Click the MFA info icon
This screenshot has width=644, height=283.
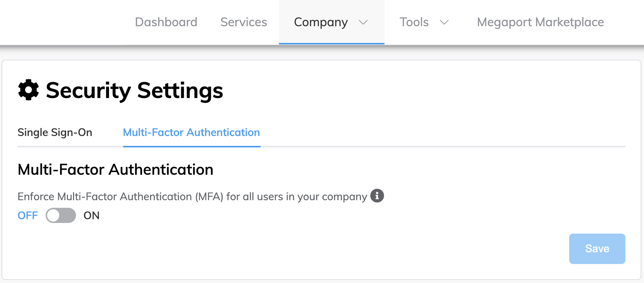coord(377,196)
